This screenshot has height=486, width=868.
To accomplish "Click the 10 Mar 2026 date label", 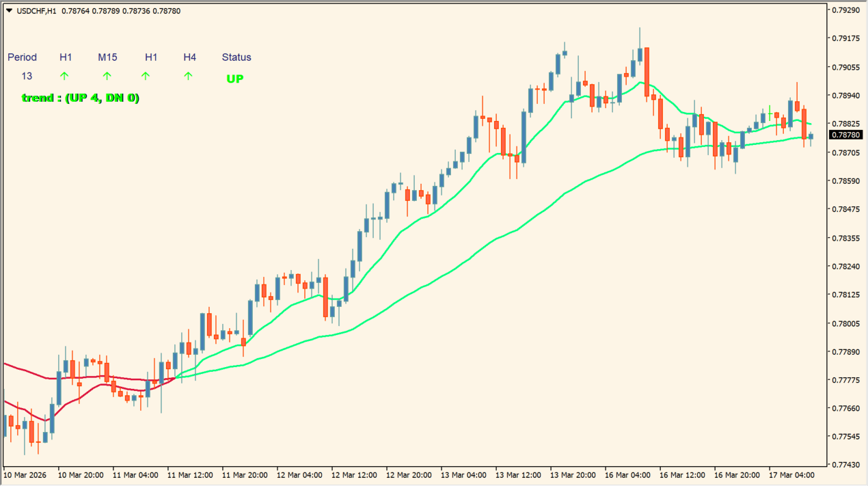I will pos(25,474).
